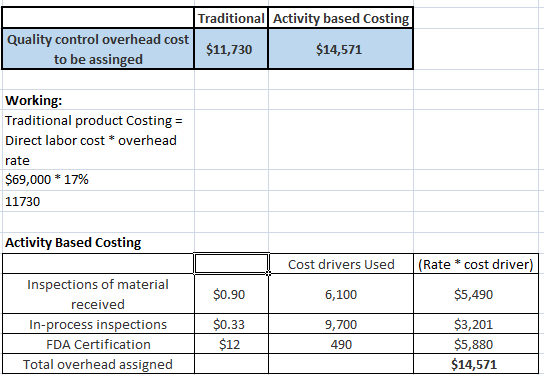Select the 'In-process inspections' row label

(x=98, y=324)
